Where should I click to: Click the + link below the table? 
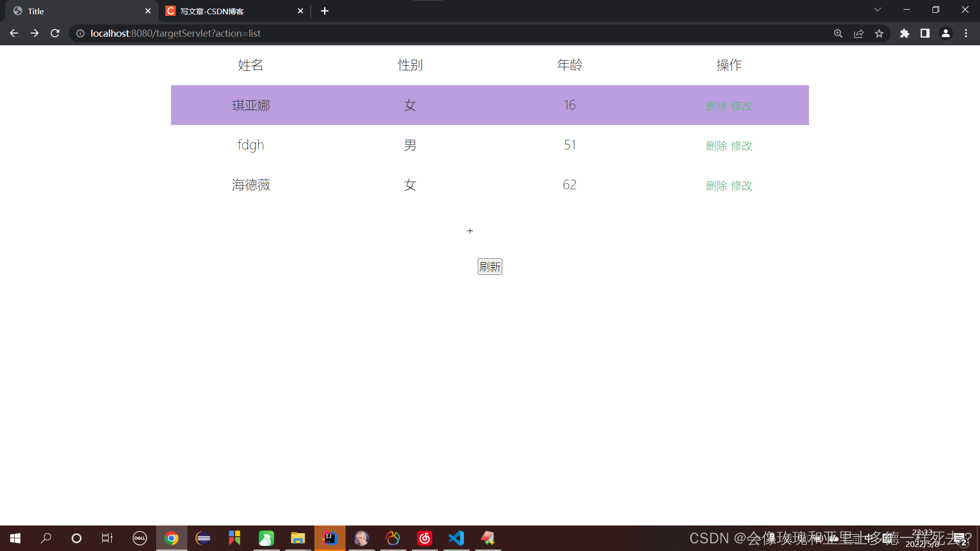470,231
